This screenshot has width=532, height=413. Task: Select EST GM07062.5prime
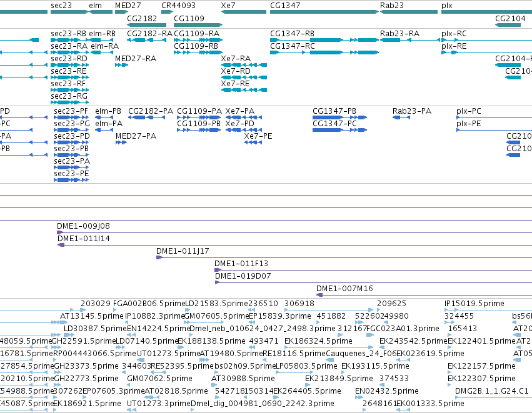(x=129, y=385)
